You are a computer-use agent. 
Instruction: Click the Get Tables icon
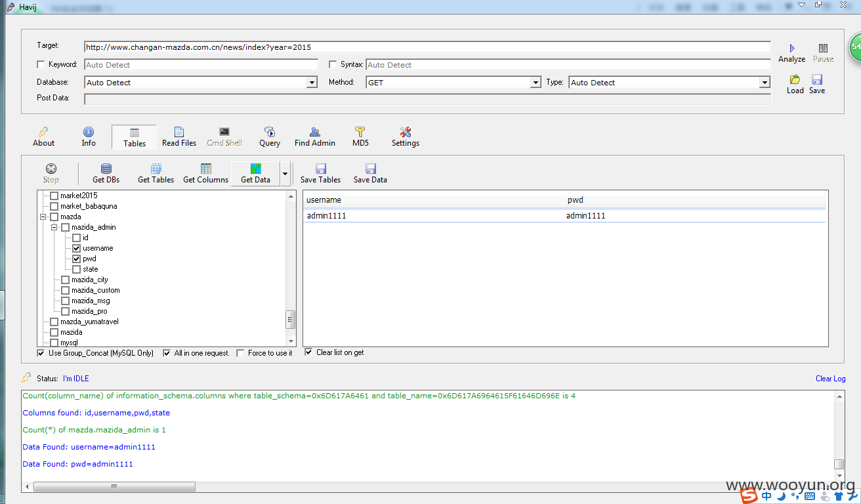156,169
